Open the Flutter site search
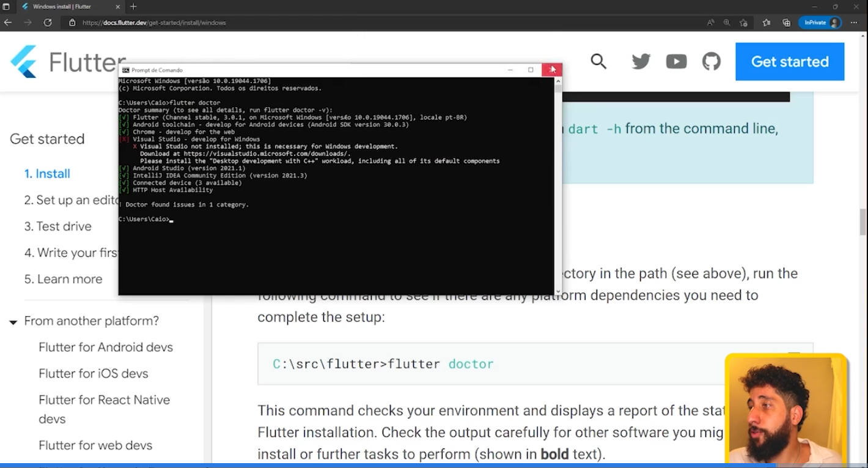Screen dimensions: 868x468 (x=598, y=61)
